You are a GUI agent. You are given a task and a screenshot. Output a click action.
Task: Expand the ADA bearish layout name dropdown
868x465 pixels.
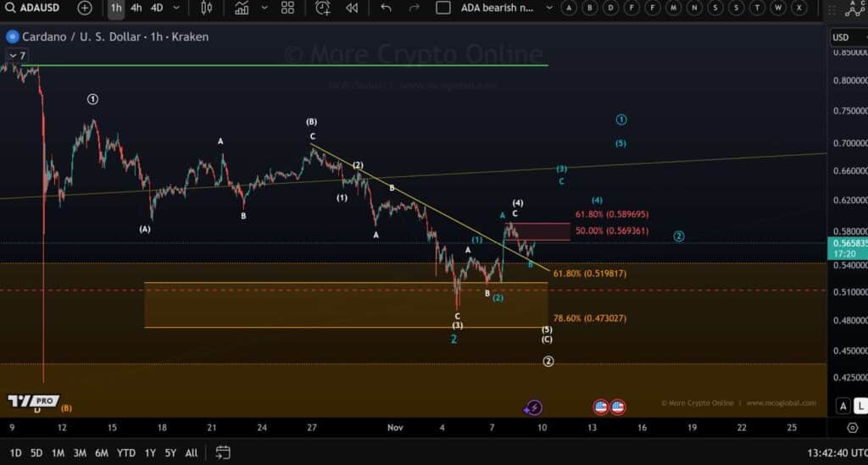[548, 8]
